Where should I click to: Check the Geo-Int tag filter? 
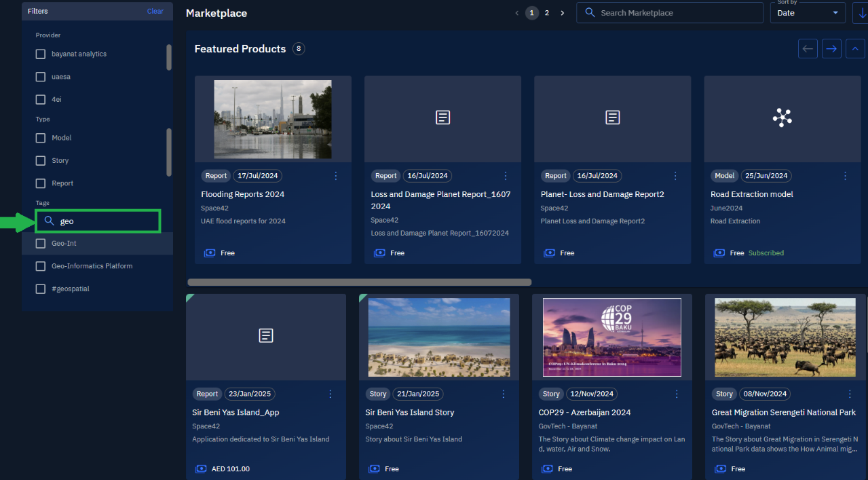coord(41,244)
